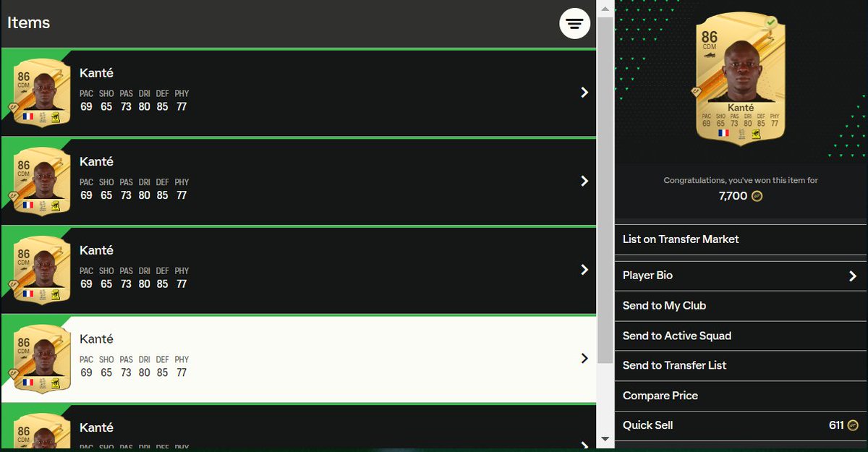The width and height of the screenshot is (868, 452).
Task: Expand Player Bio with its arrow
Action: pyautogui.click(x=852, y=276)
